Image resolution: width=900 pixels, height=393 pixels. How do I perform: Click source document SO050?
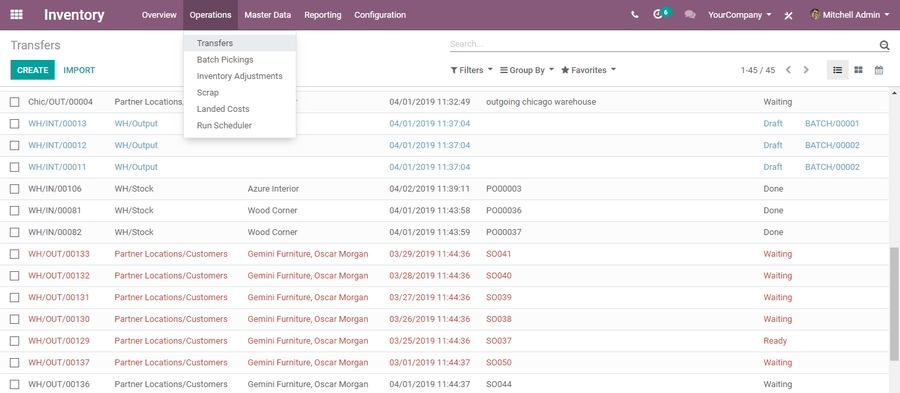click(x=498, y=363)
